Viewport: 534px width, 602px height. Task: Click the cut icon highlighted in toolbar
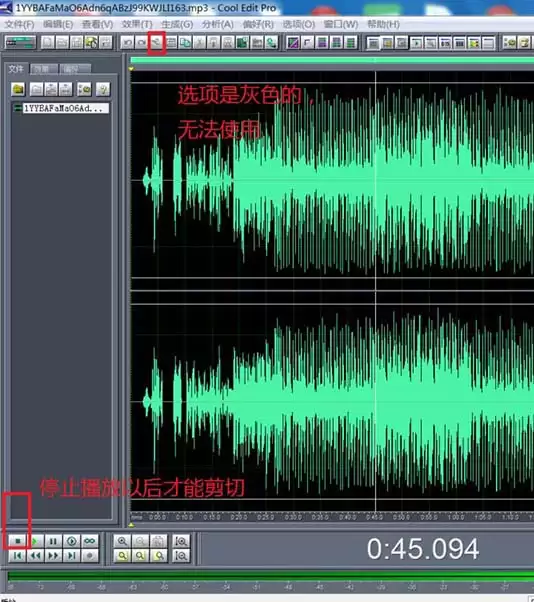point(156,43)
